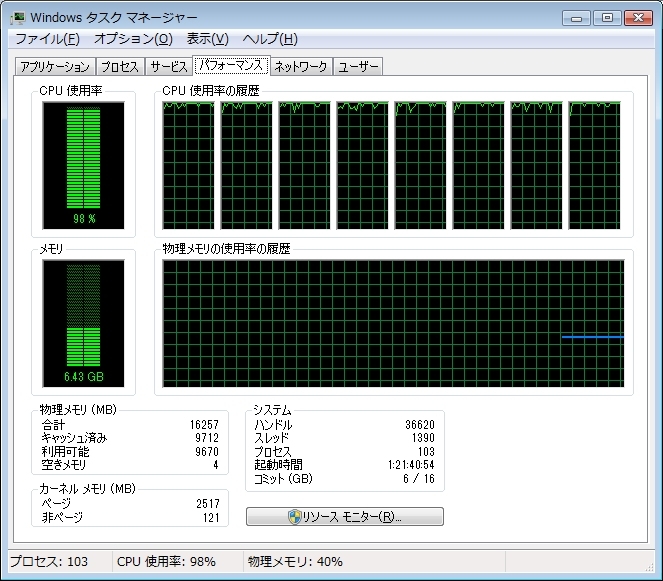Open the 表示(V) menu
Image resolution: width=663 pixels, height=581 pixels.
point(208,39)
